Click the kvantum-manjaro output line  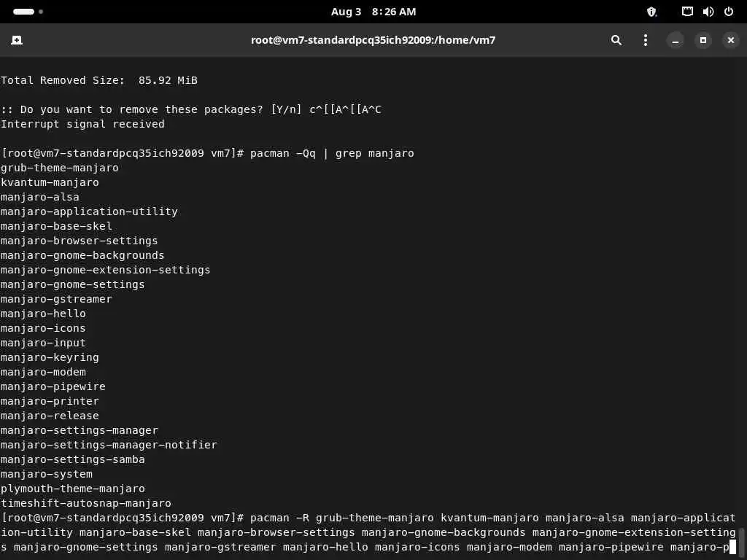[50, 182]
